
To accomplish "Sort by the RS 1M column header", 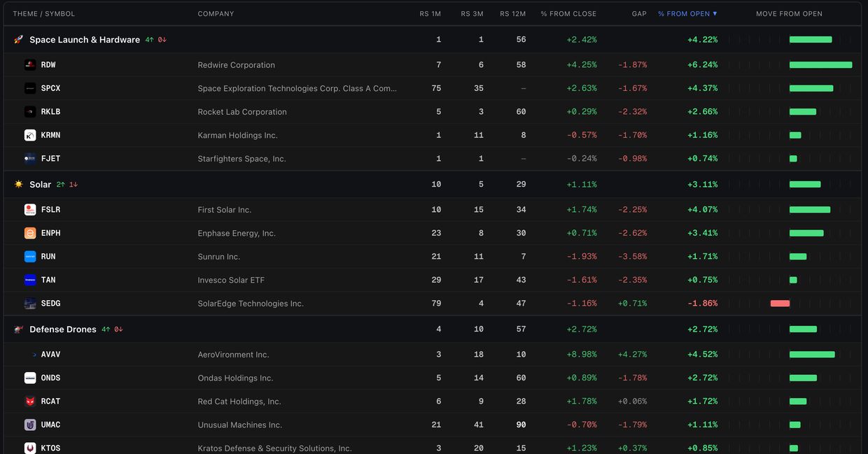I will click(x=430, y=14).
